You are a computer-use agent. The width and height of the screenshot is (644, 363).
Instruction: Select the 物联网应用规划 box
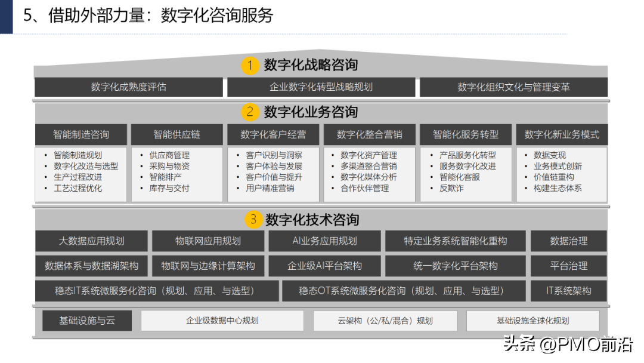click(208, 241)
